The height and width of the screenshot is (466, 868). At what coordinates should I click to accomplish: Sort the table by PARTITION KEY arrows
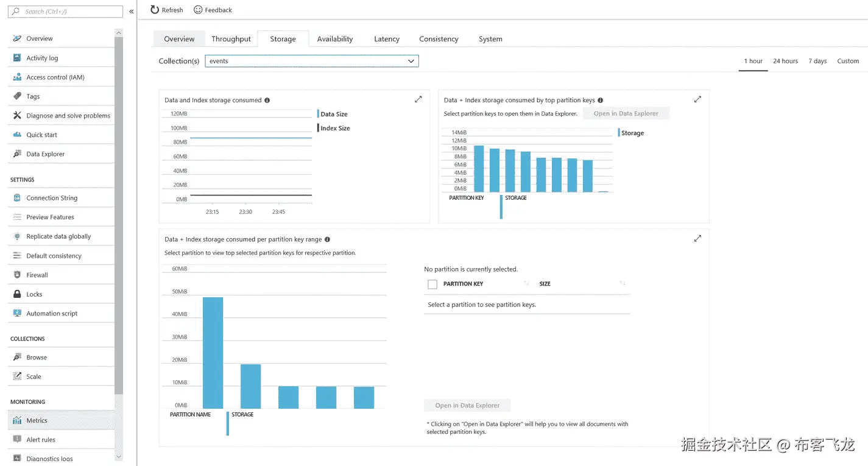click(x=526, y=284)
